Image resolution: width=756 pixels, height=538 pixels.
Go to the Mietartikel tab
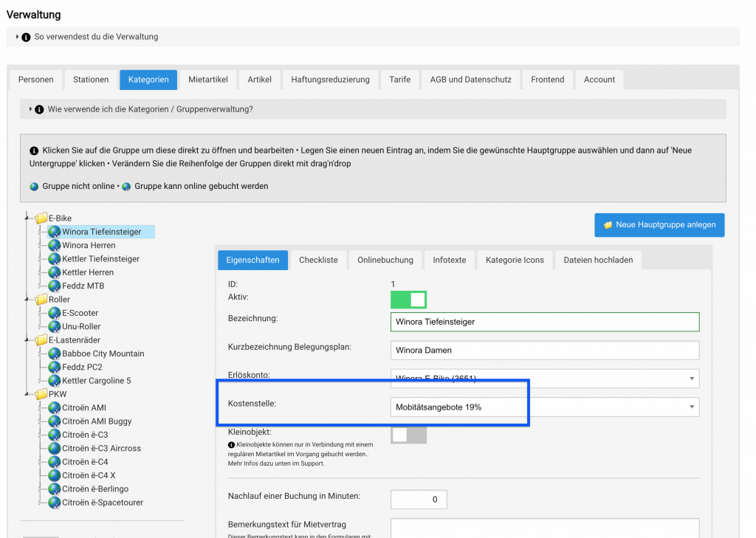coord(207,80)
